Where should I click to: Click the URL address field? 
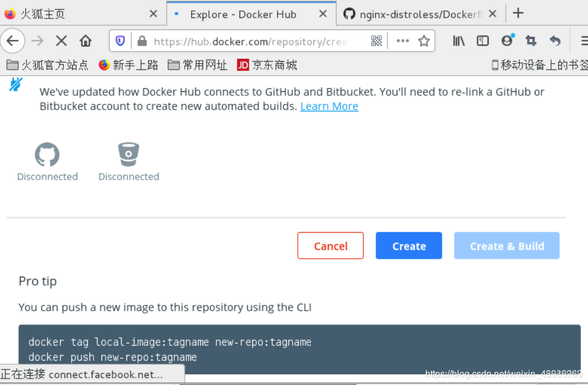tap(251, 41)
